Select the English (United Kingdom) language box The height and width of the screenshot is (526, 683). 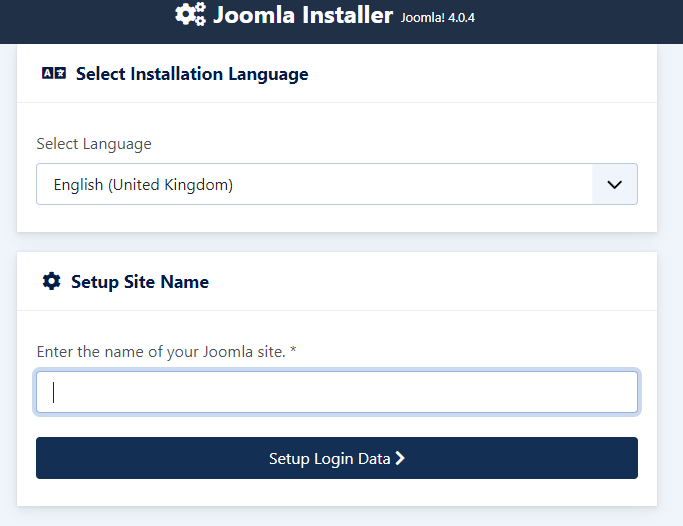337,184
